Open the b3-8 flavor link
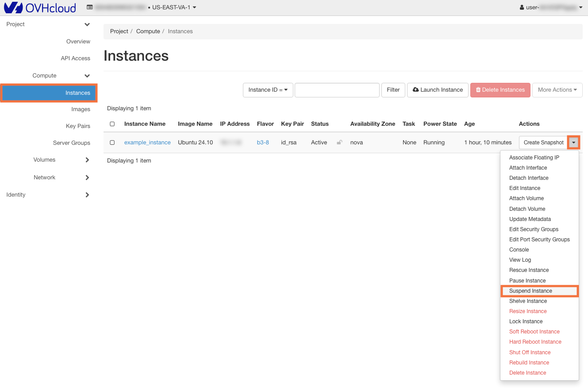This screenshot has height=391, width=588. point(263,143)
